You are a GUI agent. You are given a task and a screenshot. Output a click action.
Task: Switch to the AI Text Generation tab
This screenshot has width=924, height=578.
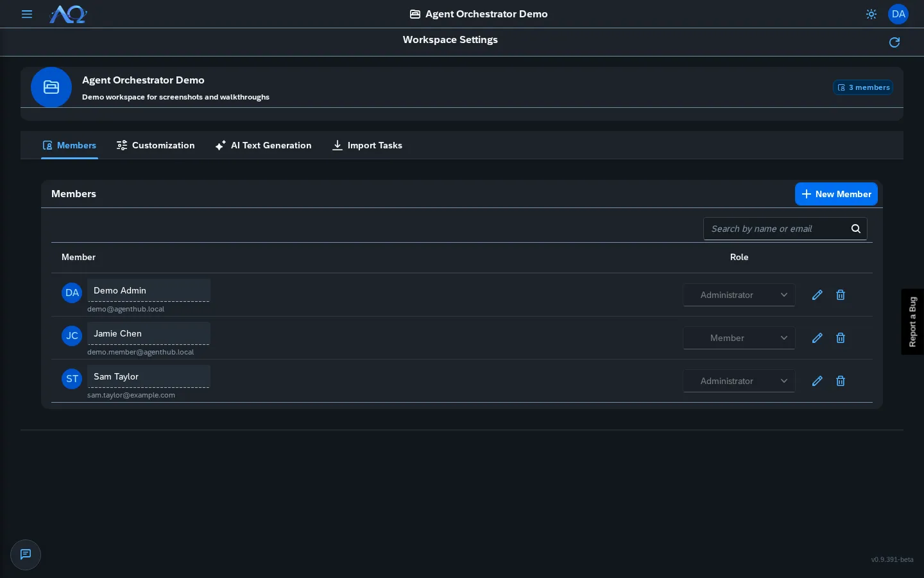coord(263,145)
